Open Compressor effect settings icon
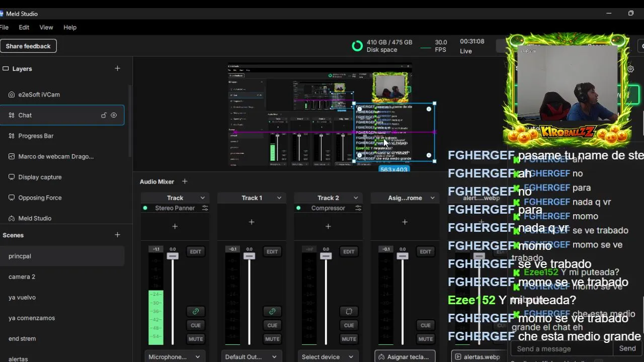Image resolution: width=644 pixels, height=362 pixels. tap(358, 208)
